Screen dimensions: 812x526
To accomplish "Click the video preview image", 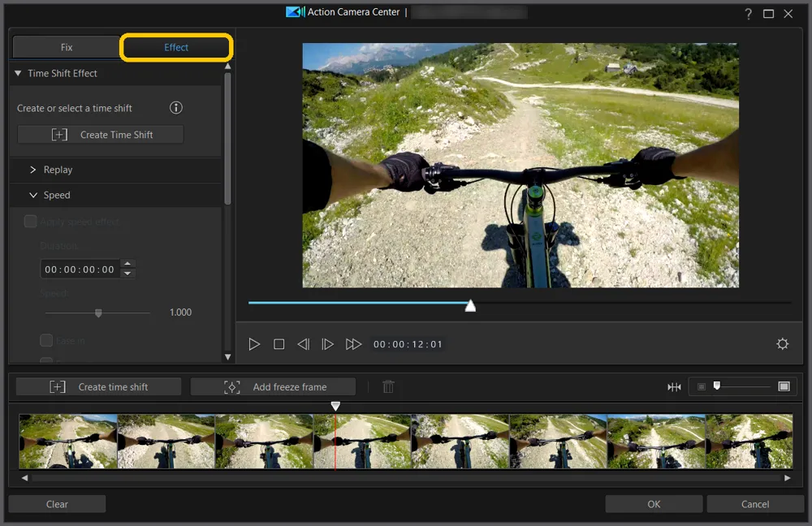I will click(x=520, y=165).
